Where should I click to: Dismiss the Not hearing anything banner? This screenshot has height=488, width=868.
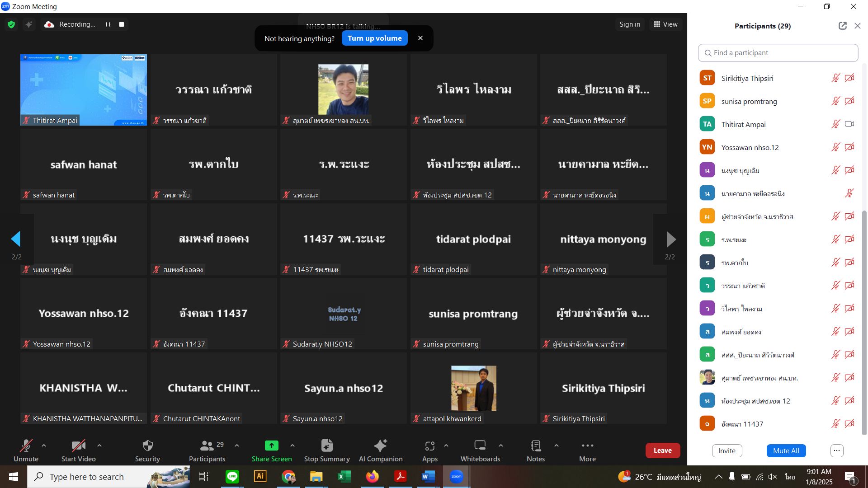click(420, 38)
